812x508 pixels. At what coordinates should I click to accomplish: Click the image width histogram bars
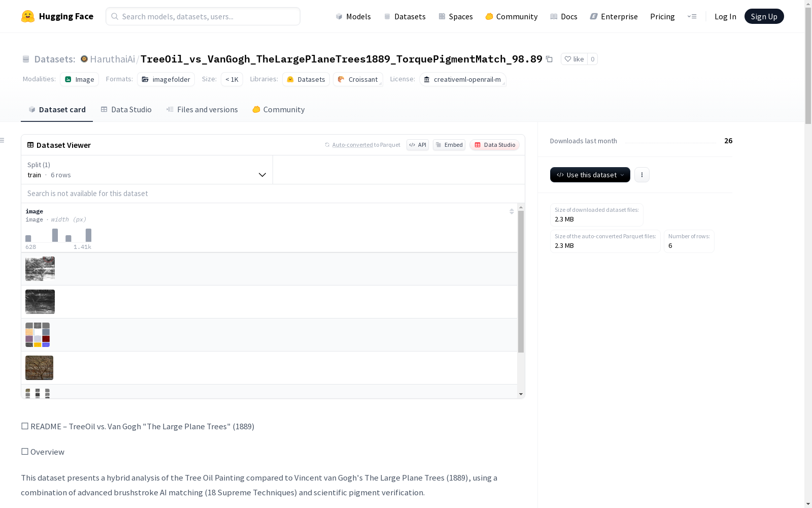(x=58, y=235)
